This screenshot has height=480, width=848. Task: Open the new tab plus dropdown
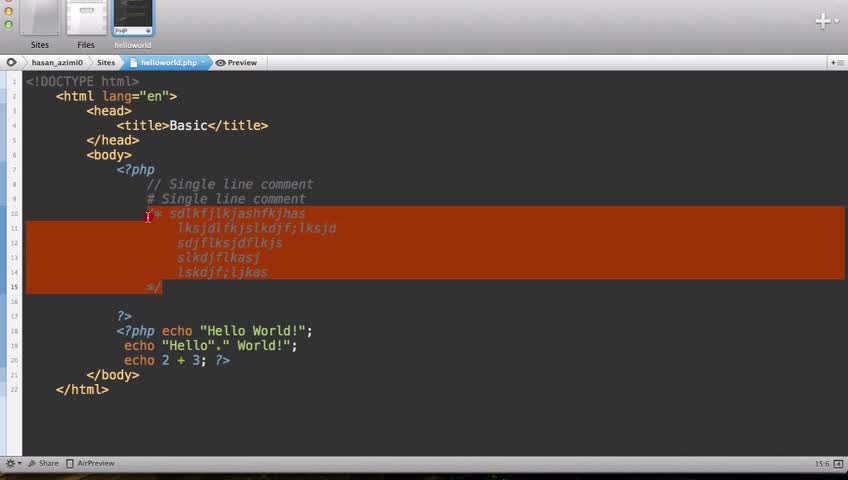pos(827,21)
